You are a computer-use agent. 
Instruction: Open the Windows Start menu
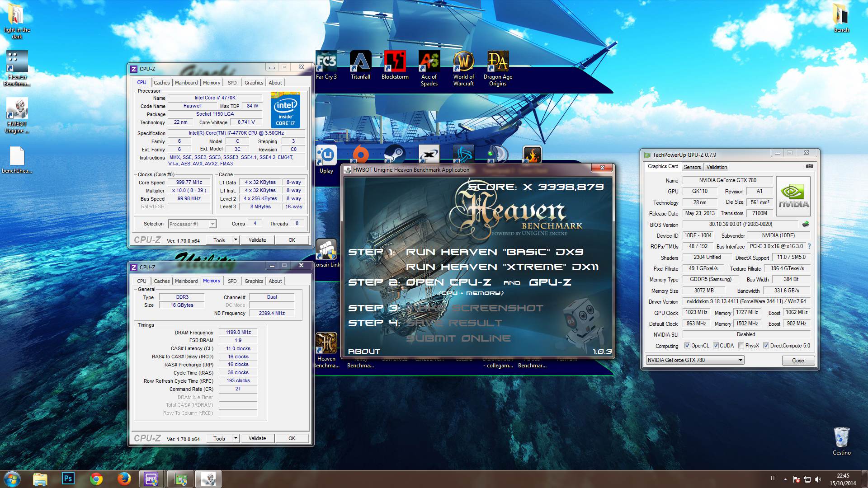pyautogui.click(x=11, y=479)
